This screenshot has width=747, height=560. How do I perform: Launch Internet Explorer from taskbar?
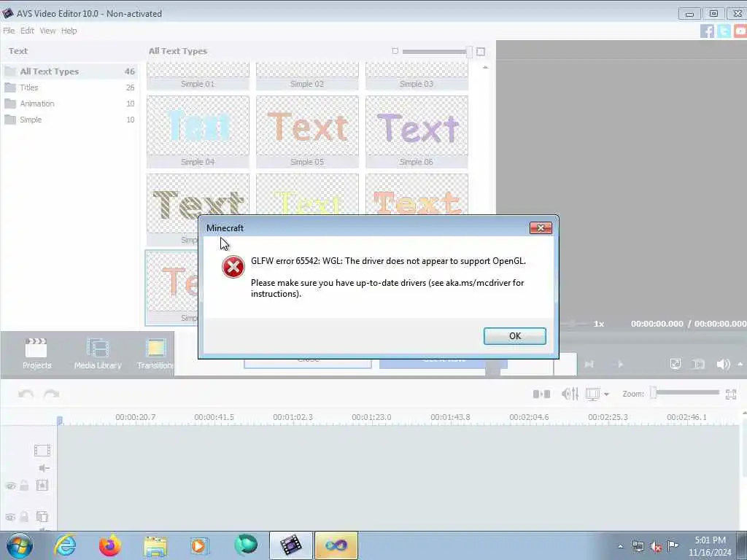tap(65, 545)
